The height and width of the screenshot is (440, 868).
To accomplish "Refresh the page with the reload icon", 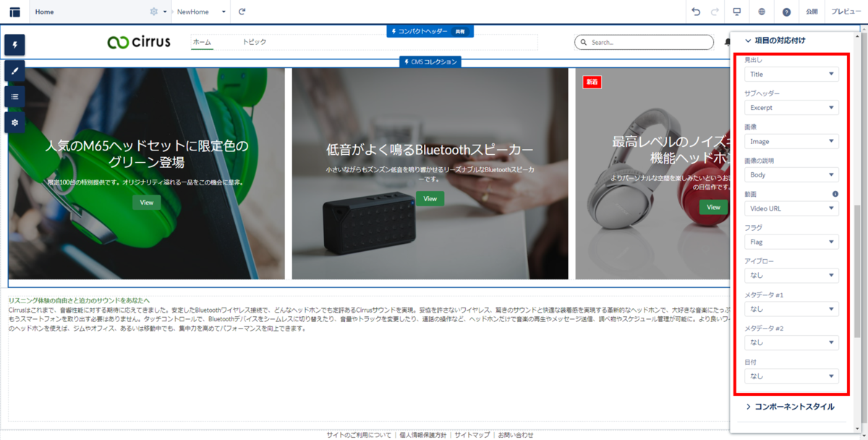I will [242, 12].
